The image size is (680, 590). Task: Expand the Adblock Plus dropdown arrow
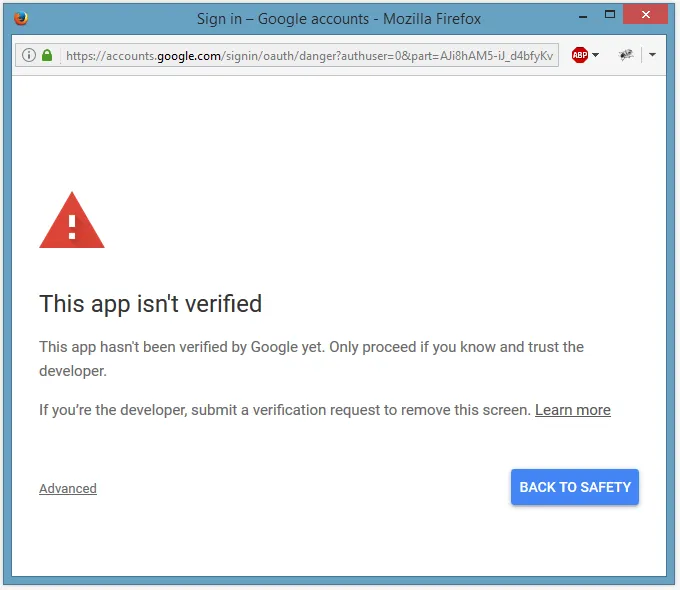coord(595,55)
